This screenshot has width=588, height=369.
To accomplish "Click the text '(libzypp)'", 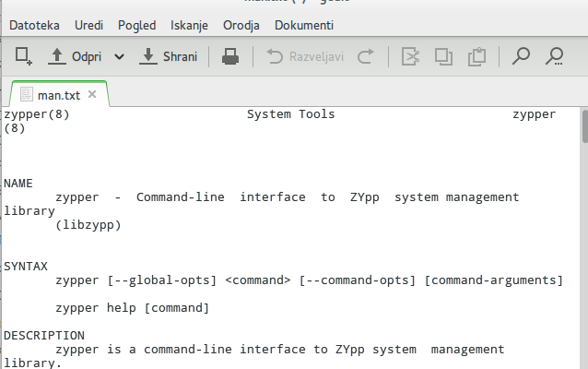I will click(88, 225).
